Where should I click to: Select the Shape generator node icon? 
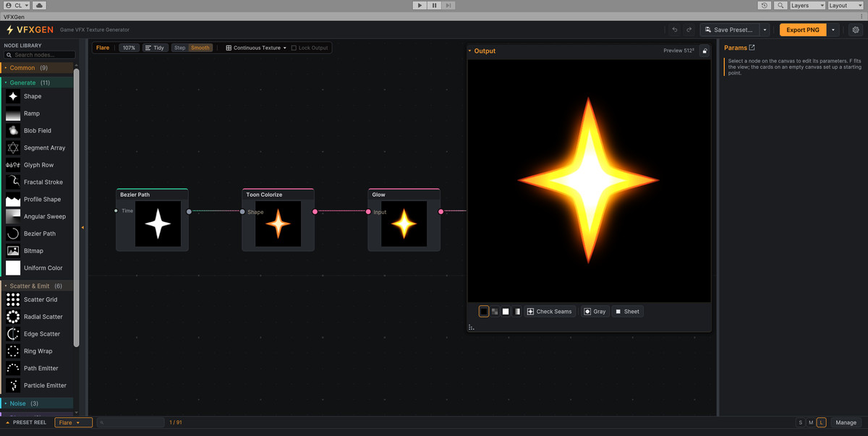coord(13,96)
